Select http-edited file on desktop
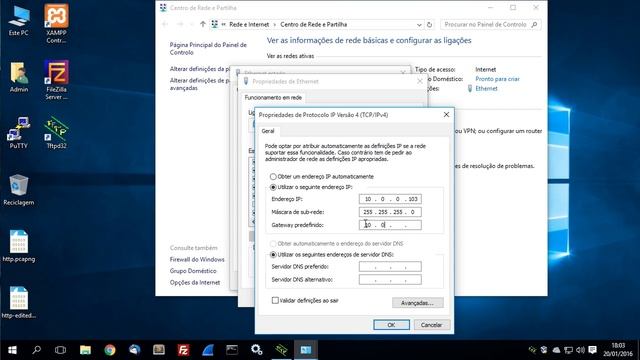 [19, 302]
